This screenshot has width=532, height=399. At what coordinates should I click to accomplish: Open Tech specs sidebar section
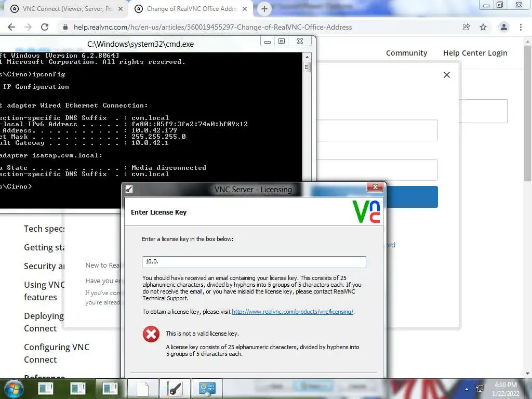(44, 229)
